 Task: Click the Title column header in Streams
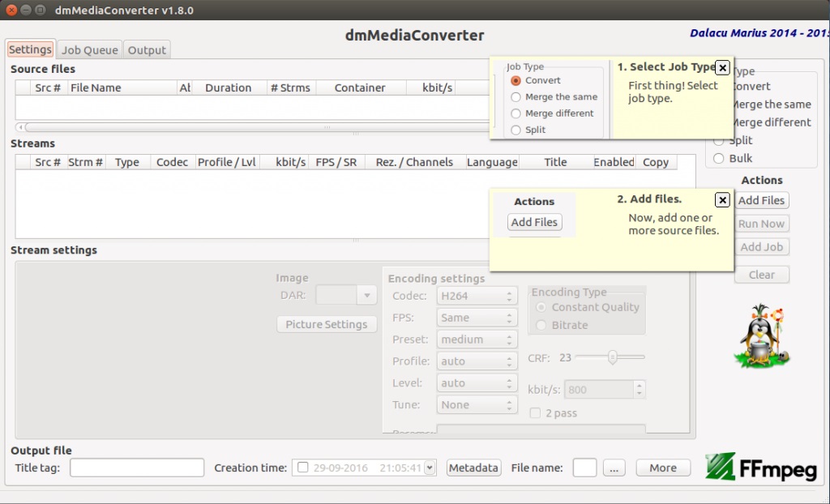click(x=555, y=162)
